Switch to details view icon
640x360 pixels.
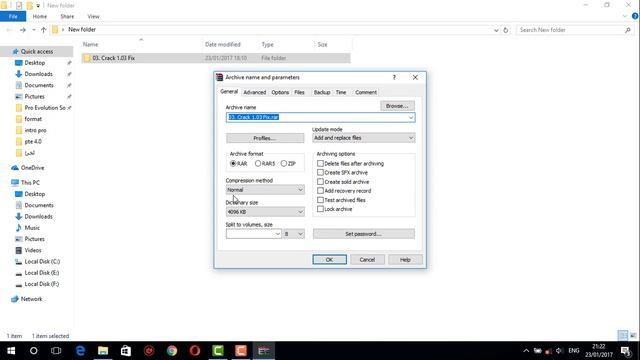(622, 336)
